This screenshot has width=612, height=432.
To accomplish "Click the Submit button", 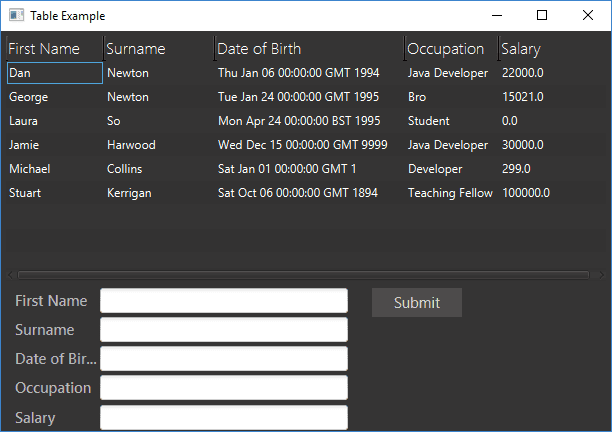I will [416, 303].
